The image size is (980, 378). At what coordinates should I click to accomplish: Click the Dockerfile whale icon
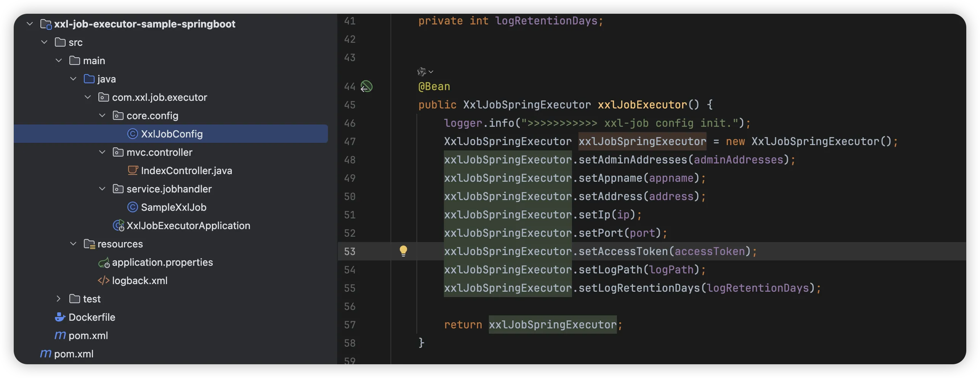pyautogui.click(x=60, y=317)
